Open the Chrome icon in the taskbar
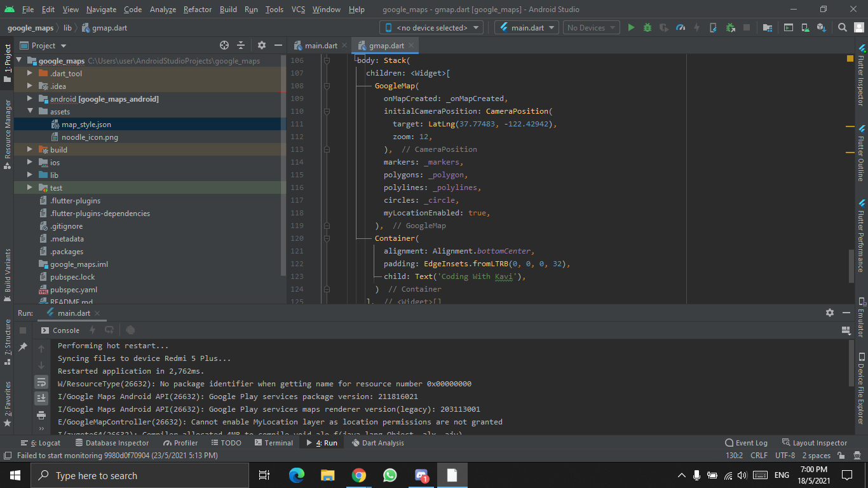 [359, 475]
